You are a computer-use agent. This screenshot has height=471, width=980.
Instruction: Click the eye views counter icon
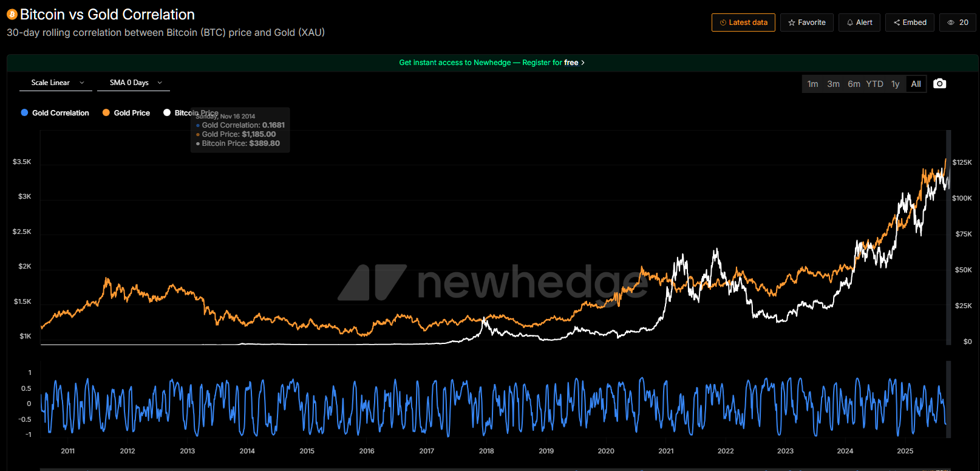tap(951, 22)
